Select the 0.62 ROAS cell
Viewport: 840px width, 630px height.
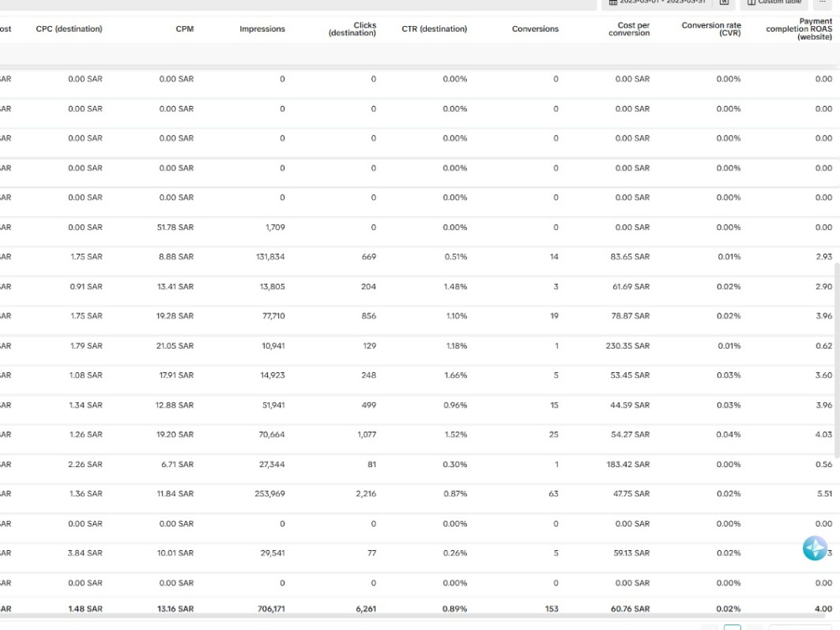pyautogui.click(x=824, y=346)
